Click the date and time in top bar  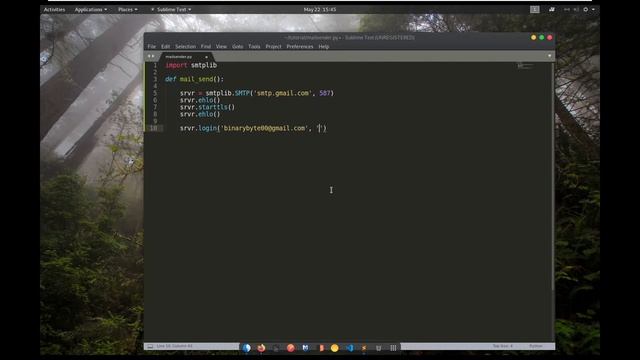(320, 9)
